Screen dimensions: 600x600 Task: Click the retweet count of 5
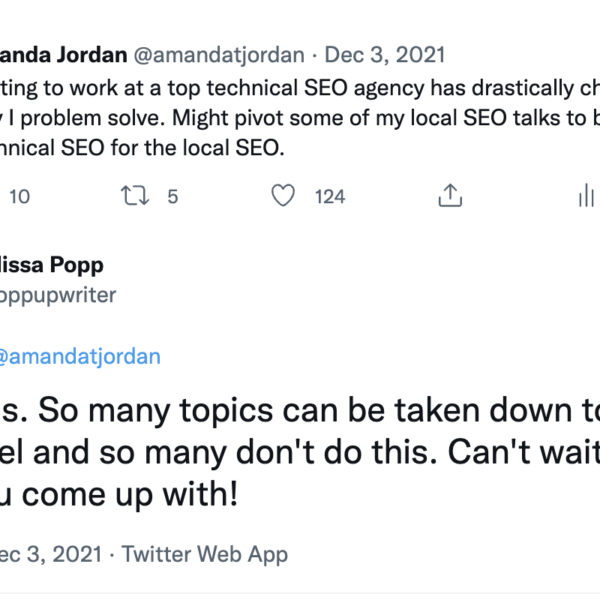tap(172, 196)
